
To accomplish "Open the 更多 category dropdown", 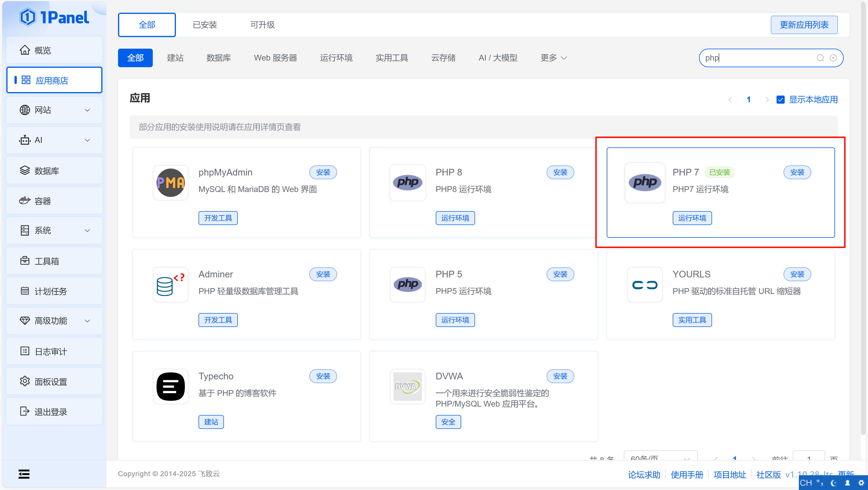I will pyautogui.click(x=553, y=58).
